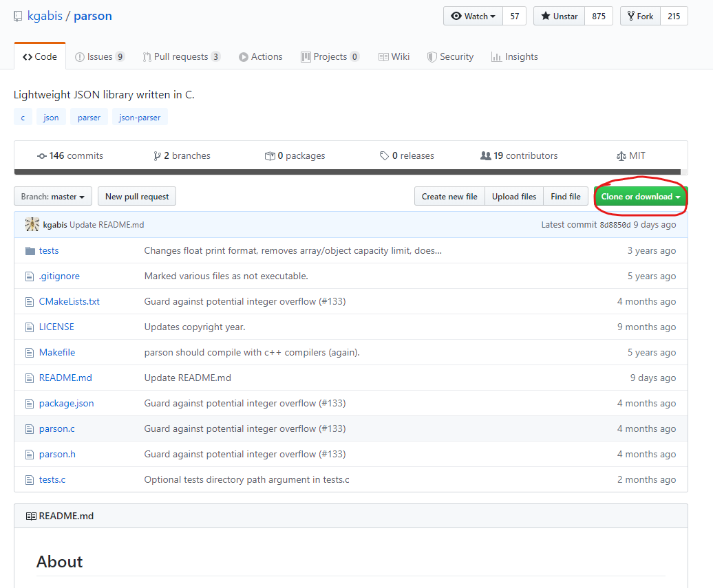Switch to the Pull requests tab
The height and width of the screenshot is (588, 713).
click(182, 57)
